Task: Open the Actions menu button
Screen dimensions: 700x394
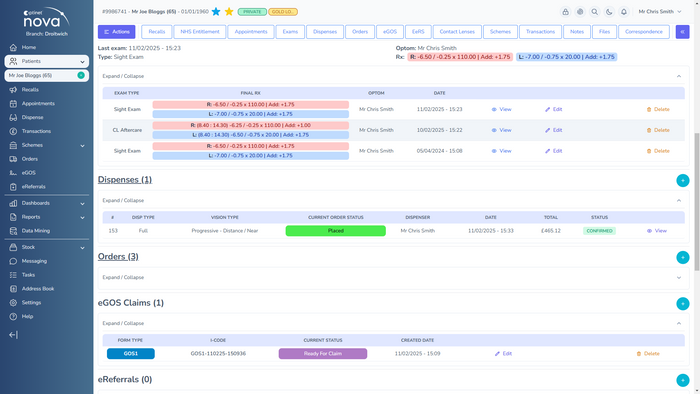Action: click(117, 32)
